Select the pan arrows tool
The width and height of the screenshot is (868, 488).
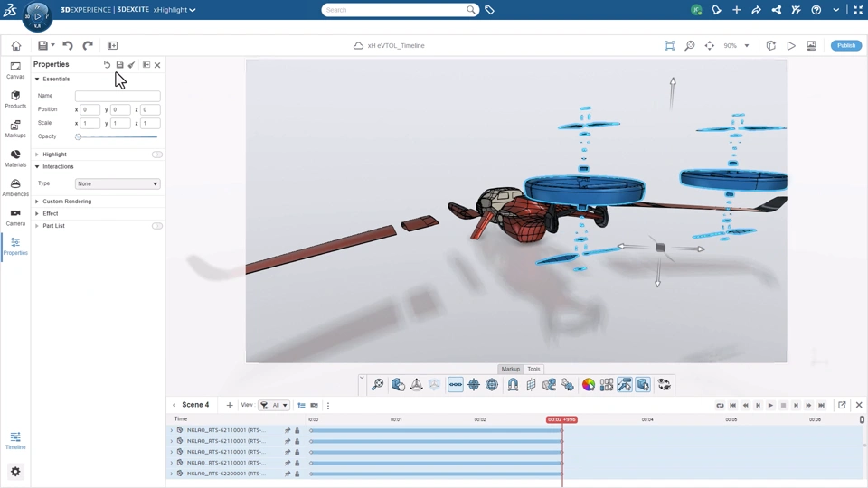pos(709,45)
